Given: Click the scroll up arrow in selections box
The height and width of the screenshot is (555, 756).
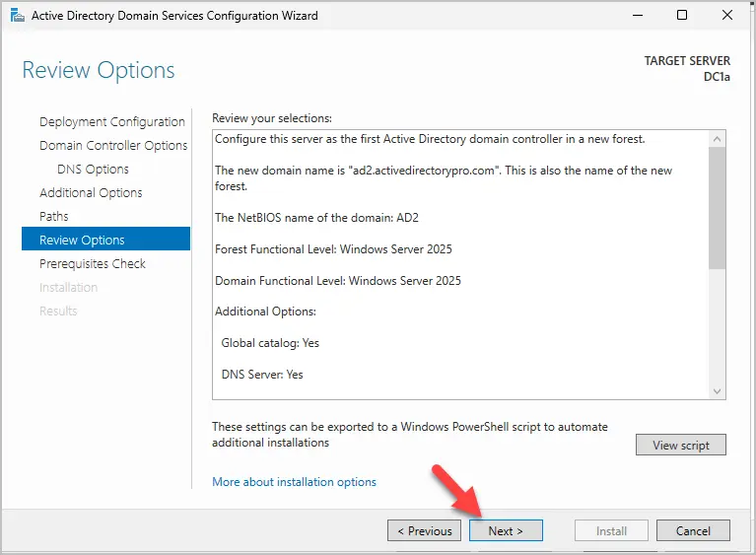Looking at the screenshot, I should pyautogui.click(x=717, y=139).
